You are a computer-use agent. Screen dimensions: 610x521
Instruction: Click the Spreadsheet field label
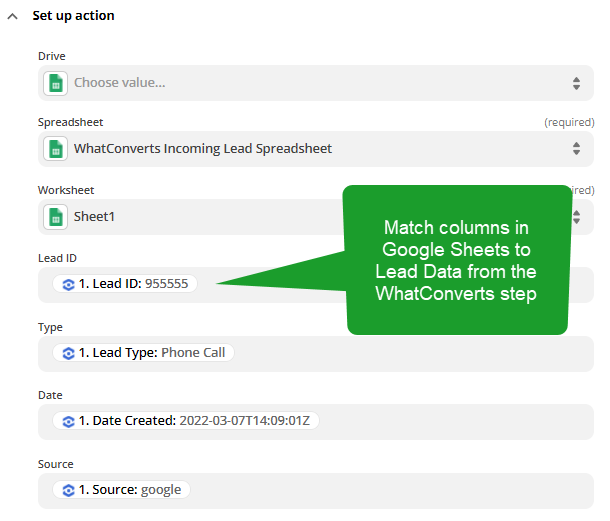tap(70, 122)
